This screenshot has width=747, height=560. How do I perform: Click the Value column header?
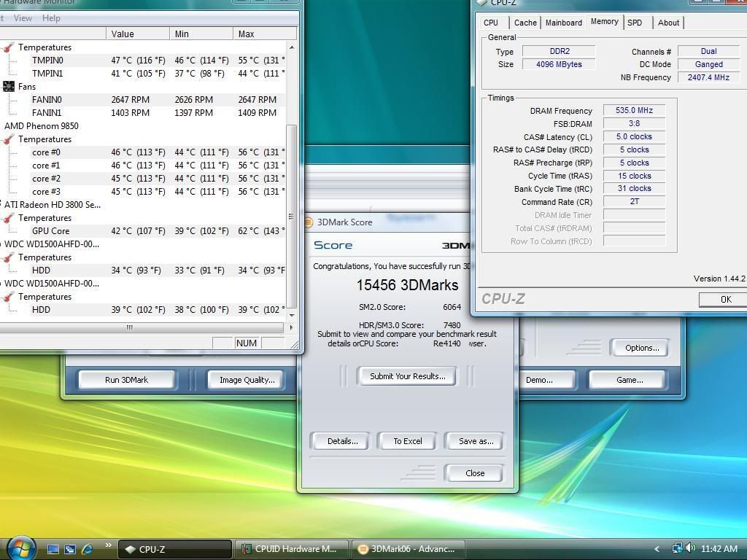coord(138,34)
